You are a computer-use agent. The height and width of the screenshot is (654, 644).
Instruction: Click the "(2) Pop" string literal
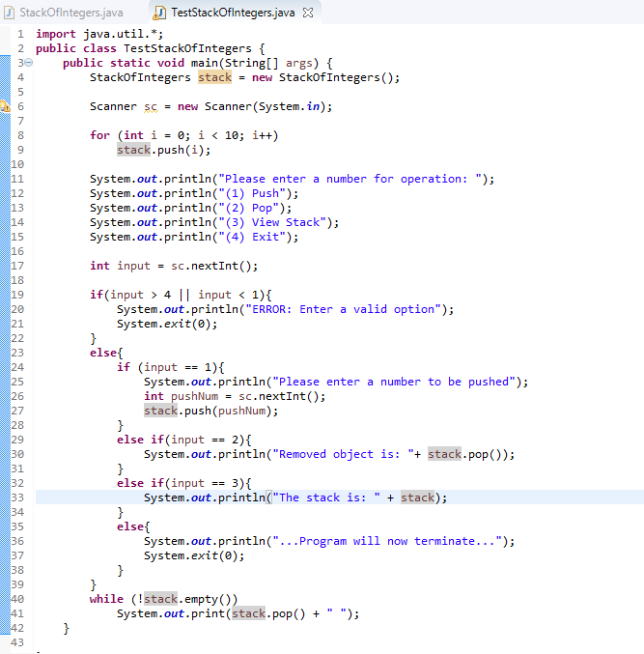(248, 208)
